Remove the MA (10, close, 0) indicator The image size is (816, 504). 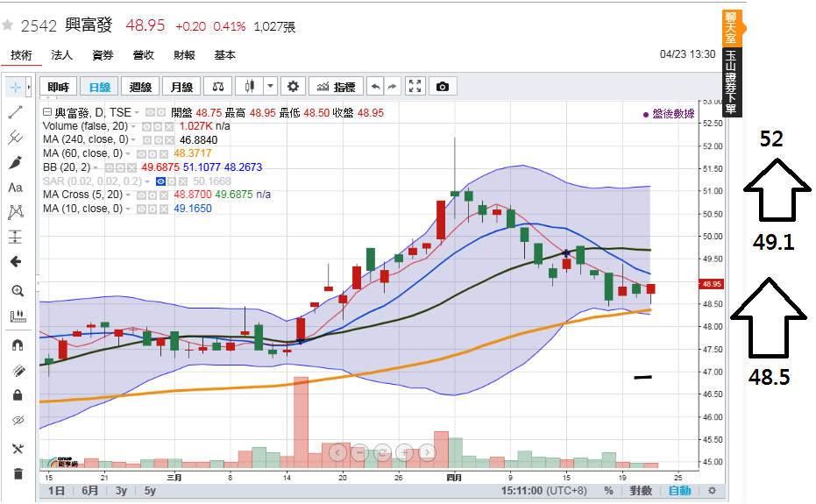(164, 209)
